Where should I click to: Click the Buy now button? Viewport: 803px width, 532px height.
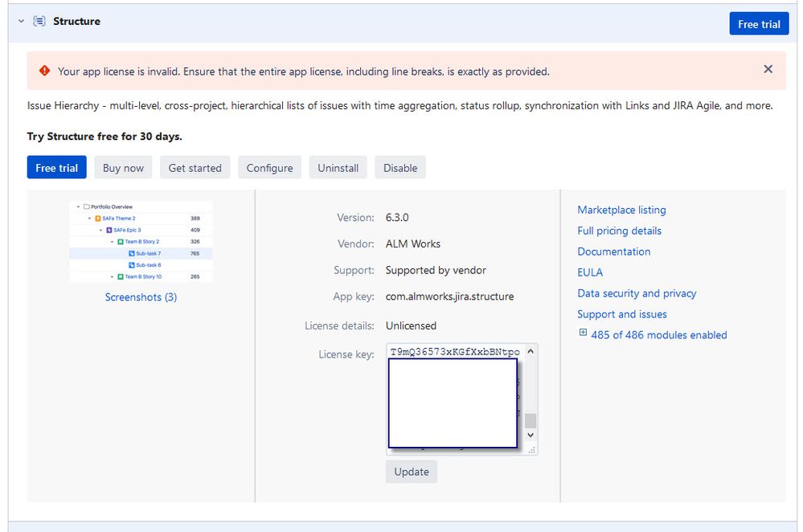click(x=123, y=168)
